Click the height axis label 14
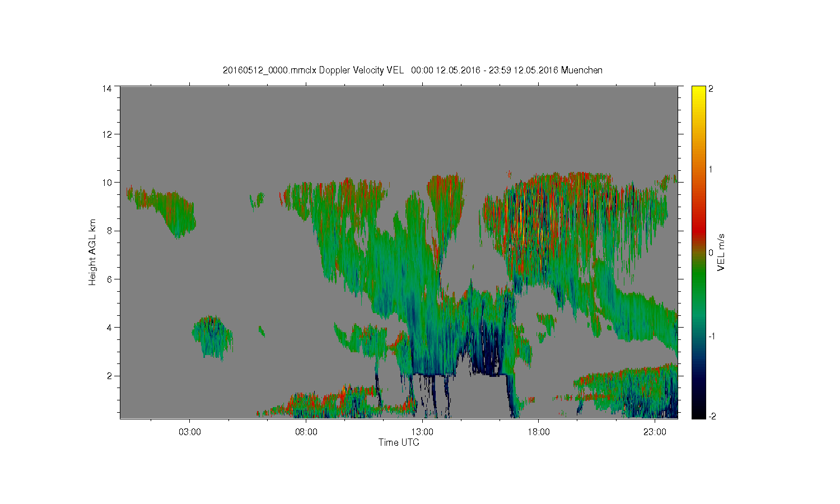Screen dimensions: 840x504 pos(106,88)
